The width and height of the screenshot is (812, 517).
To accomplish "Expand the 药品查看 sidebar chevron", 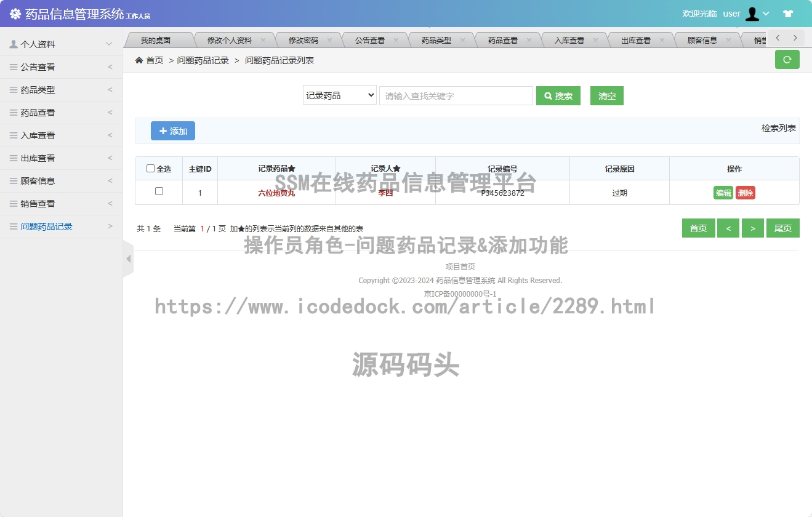I will pyautogui.click(x=110, y=113).
